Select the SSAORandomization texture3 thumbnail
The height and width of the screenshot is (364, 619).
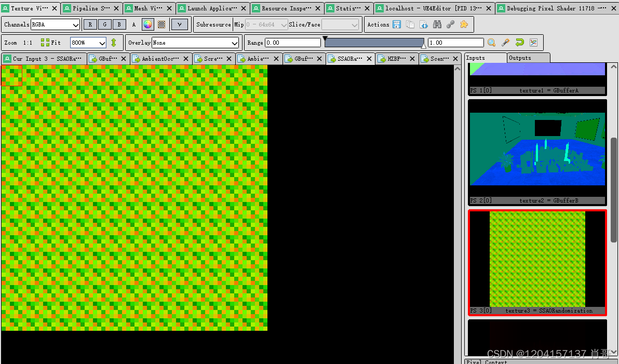click(537, 263)
